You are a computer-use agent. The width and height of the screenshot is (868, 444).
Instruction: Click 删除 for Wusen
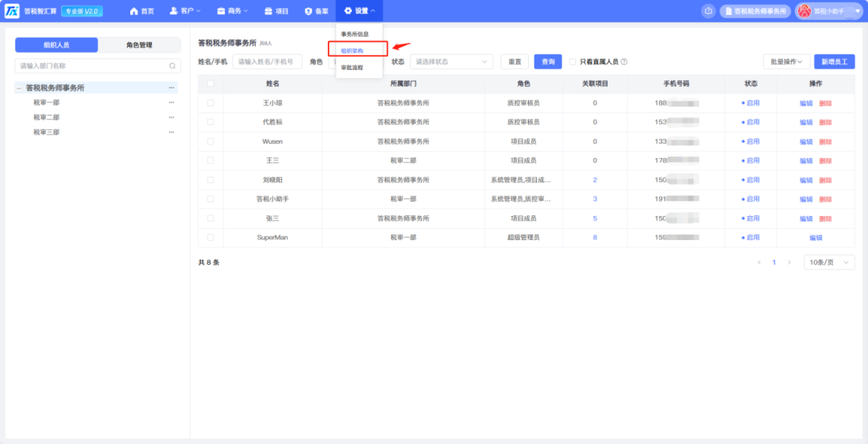[825, 141]
